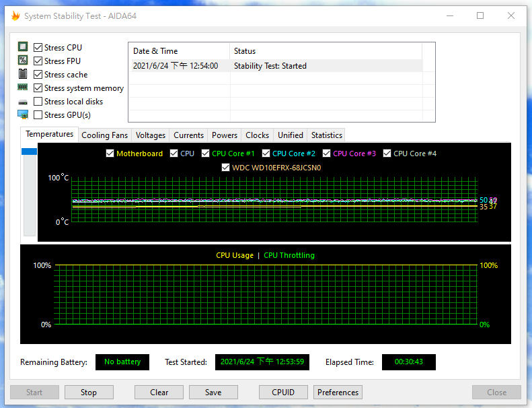Switch to the Unified tab
Image resolution: width=532 pixels, height=408 pixels.
(291, 135)
